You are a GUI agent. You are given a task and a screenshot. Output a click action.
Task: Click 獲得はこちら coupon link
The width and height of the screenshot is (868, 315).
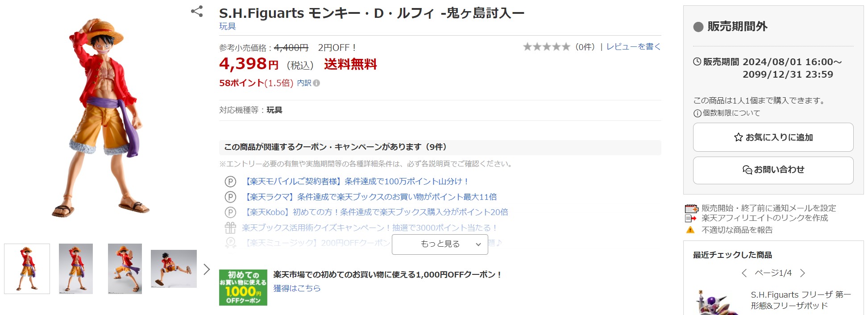pos(297,288)
